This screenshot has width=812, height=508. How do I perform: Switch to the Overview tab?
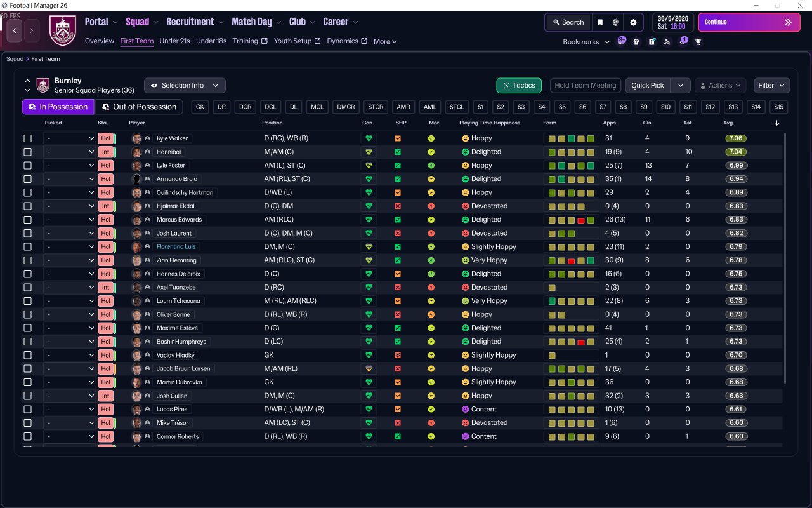[100, 41]
